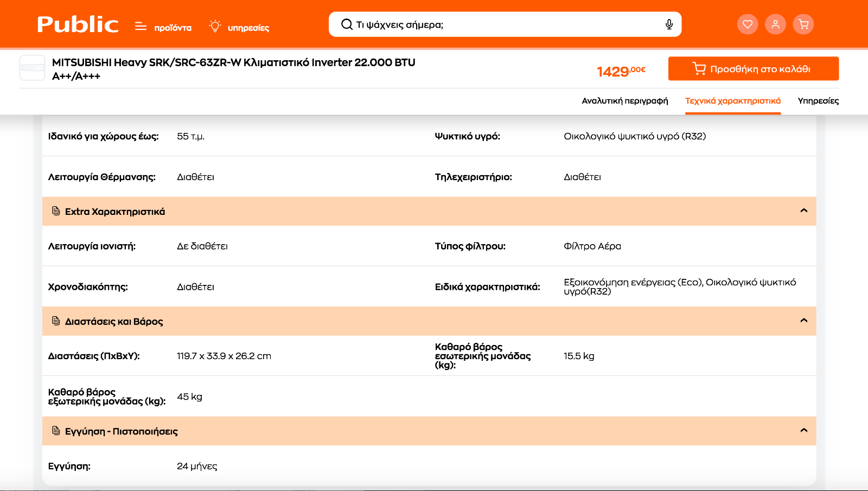Click the 'Χρονοδιακόπτης:' label
Screen dimensions: 868x491
[88, 287]
